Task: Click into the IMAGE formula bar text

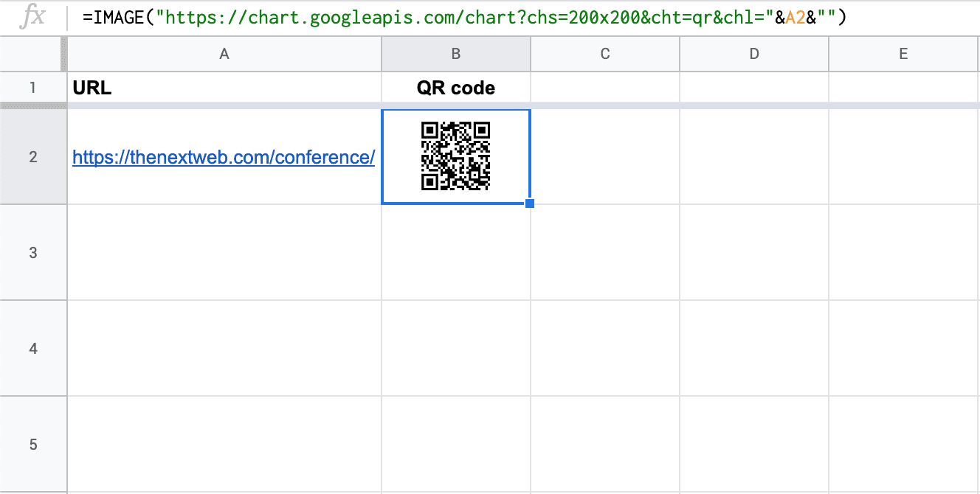Action: (465, 17)
